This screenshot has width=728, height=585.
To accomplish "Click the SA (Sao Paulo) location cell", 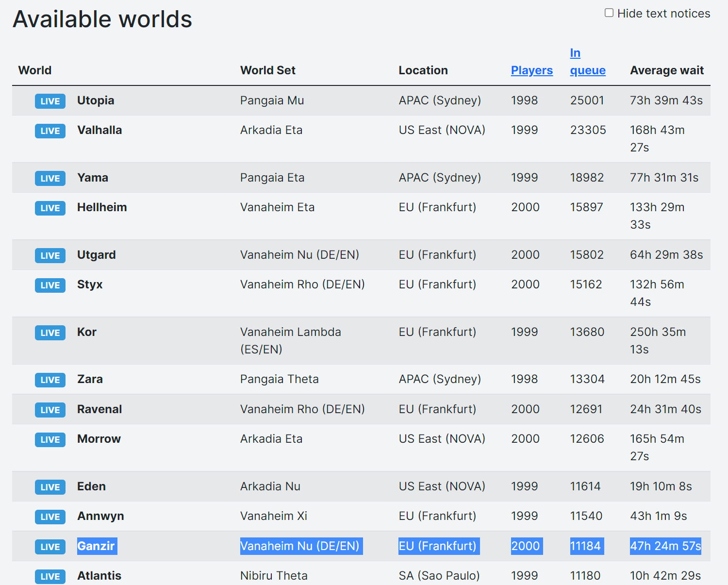I will [x=439, y=576].
